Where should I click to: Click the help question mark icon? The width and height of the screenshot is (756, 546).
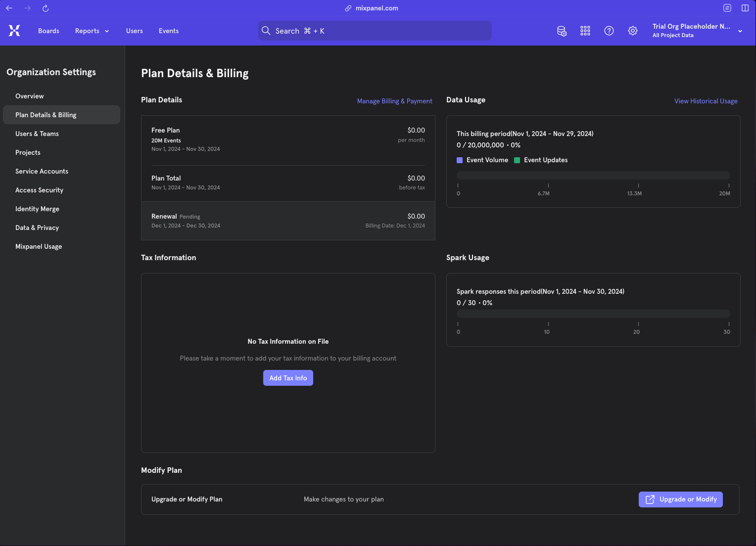point(609,31)
